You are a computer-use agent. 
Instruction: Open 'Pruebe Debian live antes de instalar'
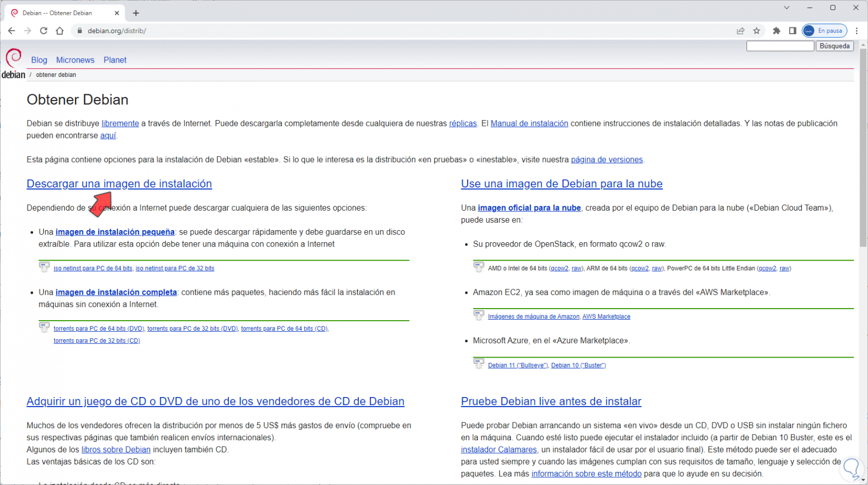coord(551,401)
